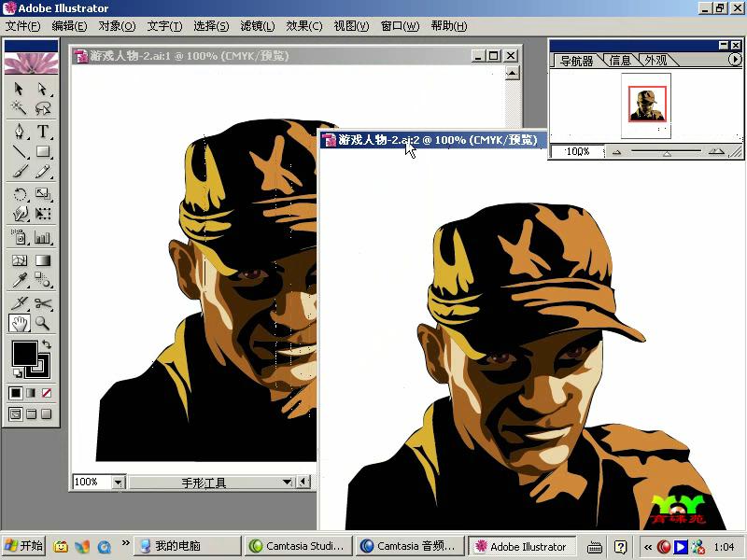Open the 对象(O) menu
Screen dimensions: 747x560
[117, 26]
